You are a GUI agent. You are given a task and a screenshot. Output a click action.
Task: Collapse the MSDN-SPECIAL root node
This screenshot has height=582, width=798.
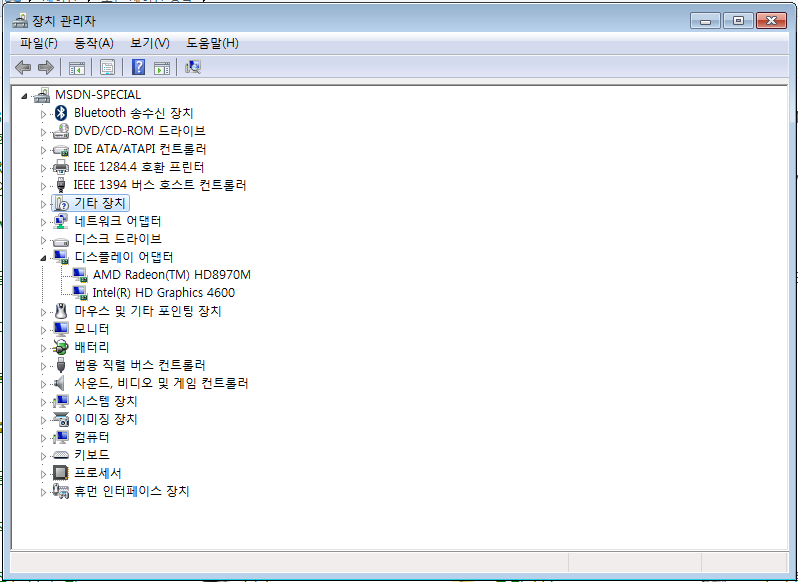click(25, 95)
